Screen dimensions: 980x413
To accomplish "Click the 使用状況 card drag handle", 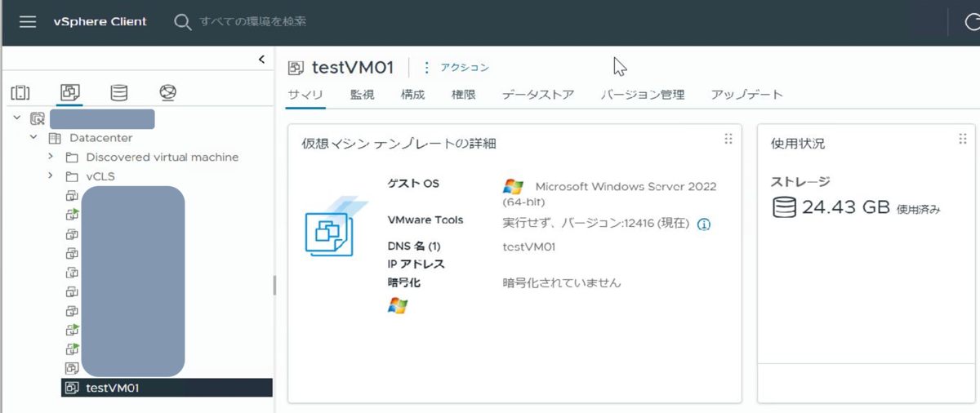I will [963, 139].
